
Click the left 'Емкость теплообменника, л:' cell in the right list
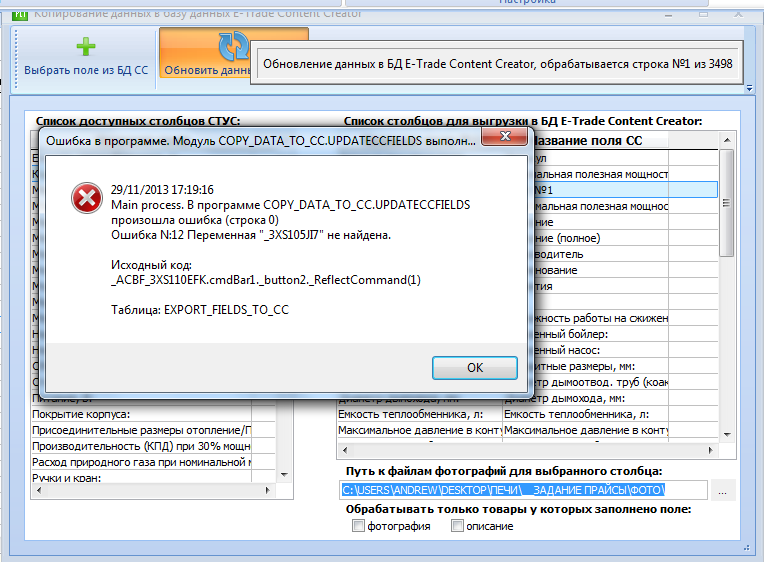coord(420,414)
